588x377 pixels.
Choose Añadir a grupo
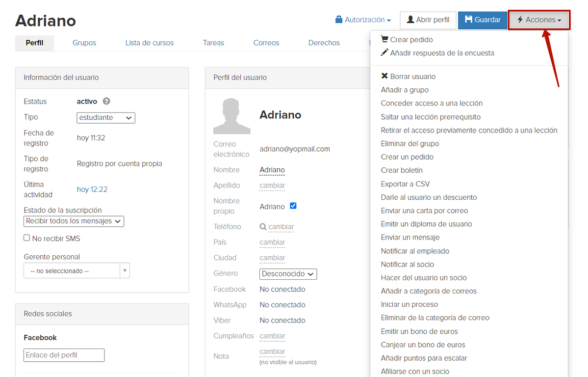[x=405, y=90]
